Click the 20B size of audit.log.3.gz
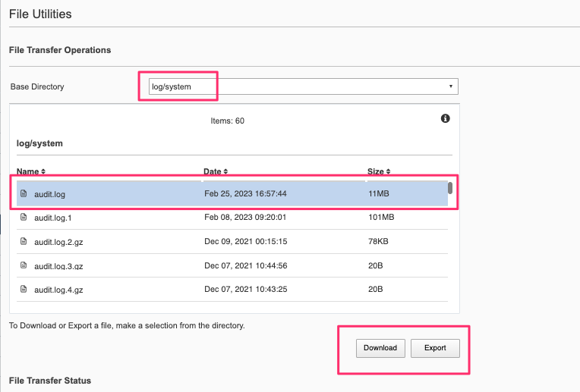Viewport: 580px width, 392px height. click(376, 265)
